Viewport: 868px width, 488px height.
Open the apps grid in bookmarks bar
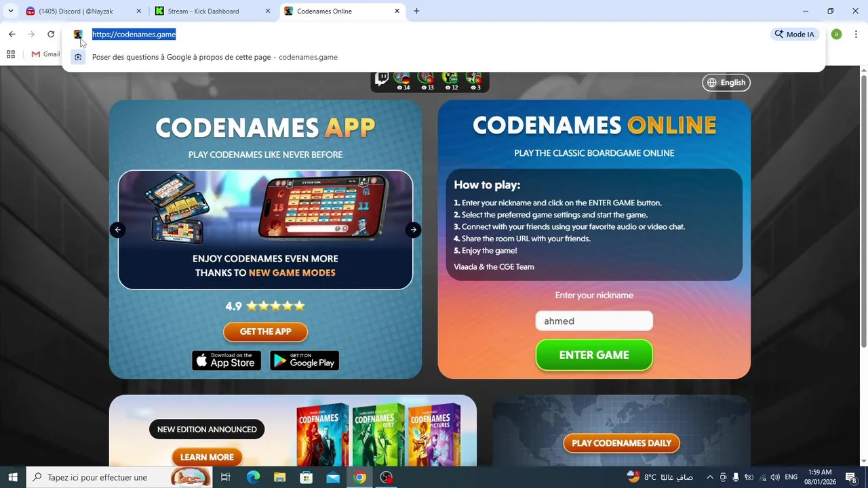[x=11, y=54]
